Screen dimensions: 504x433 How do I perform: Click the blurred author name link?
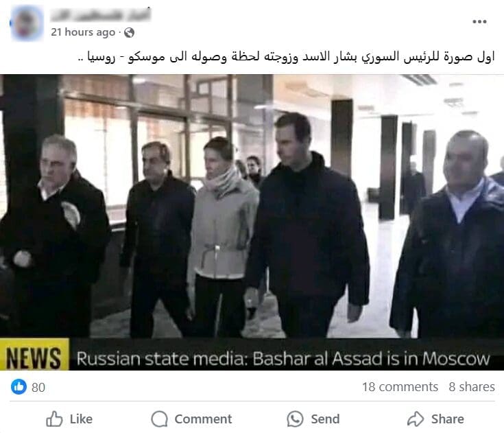(101, 15)
